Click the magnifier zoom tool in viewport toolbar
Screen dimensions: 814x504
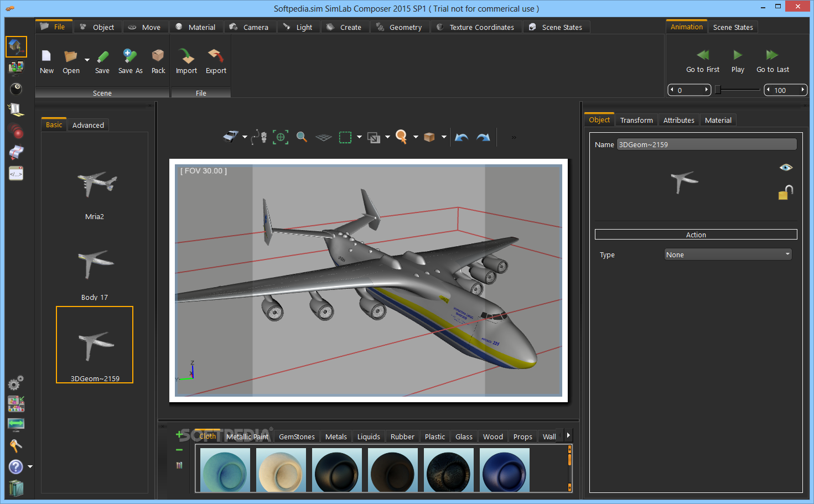tap(302, 137)
